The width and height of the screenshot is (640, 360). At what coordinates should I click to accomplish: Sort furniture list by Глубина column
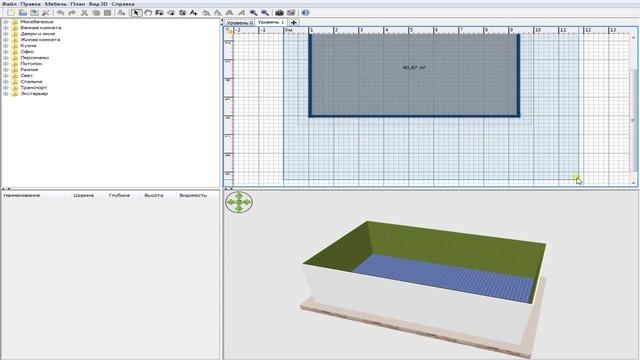(119, 196)
